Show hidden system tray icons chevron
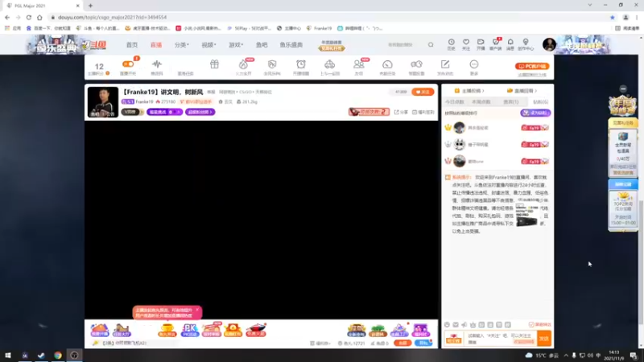The height and width of the screenshot is (362, 644). click(566, 356)
